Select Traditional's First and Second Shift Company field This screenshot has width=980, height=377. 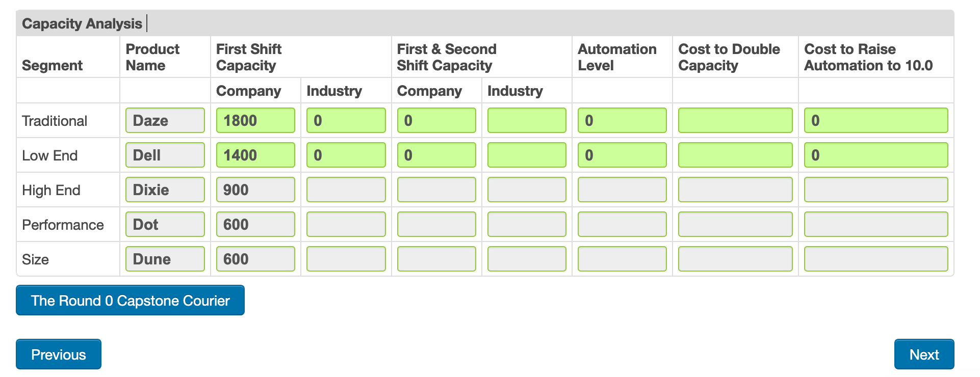point(436,120)
